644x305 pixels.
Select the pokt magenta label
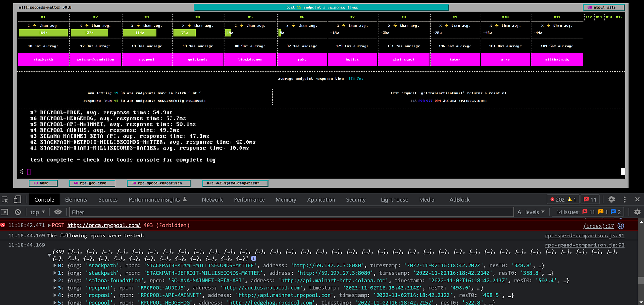click(x=302, y=59)
